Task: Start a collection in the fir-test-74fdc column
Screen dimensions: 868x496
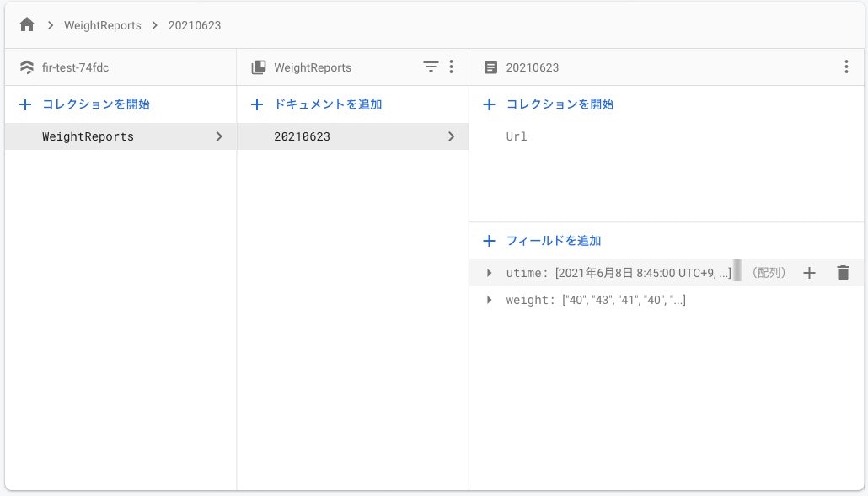Action: (85, 104)
